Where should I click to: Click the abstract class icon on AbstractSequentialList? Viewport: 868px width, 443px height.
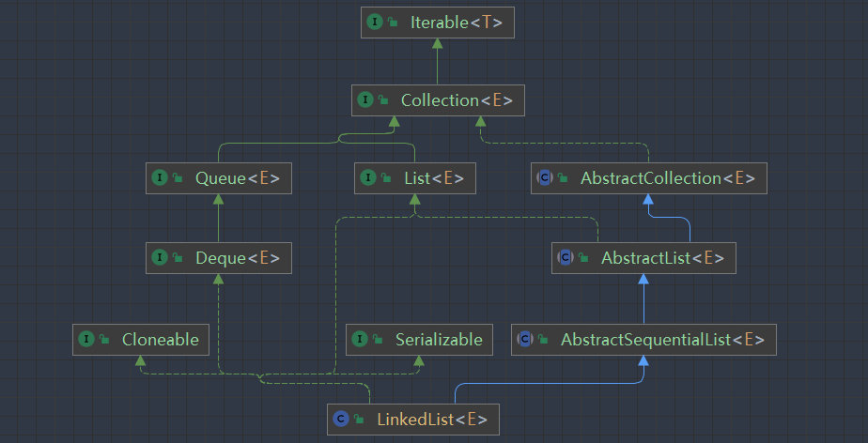click(x=525, y=340)
